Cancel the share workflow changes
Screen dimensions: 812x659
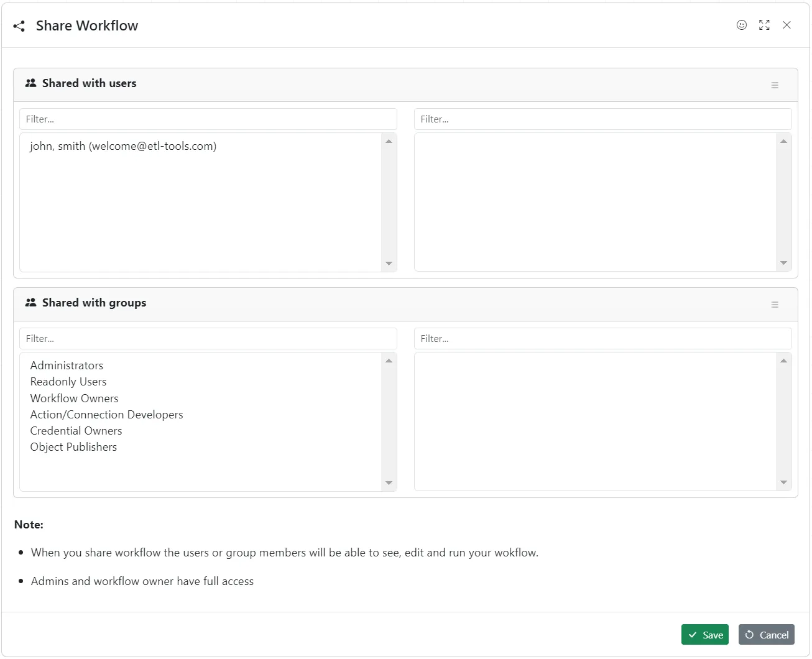click(x=766, y=635)
